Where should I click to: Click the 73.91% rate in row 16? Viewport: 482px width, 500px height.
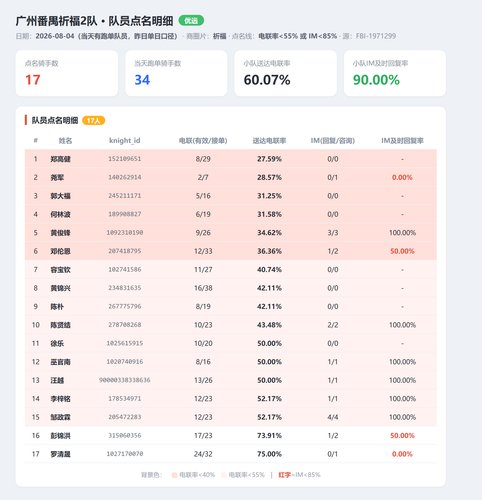tap(269, 435)
